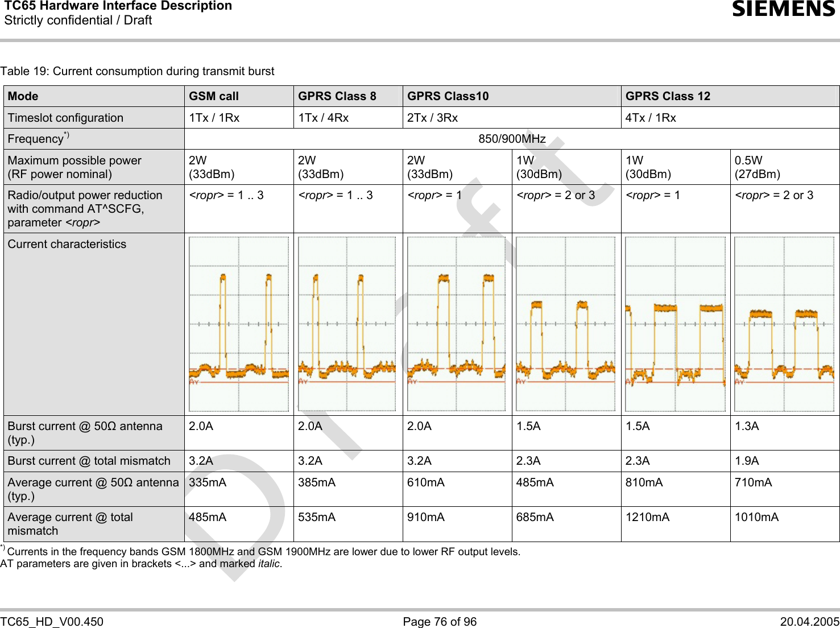Screen dimensions: 840x628
Task: Click the 'Page 76 of 96' footer text
Action: pos(440,622)
